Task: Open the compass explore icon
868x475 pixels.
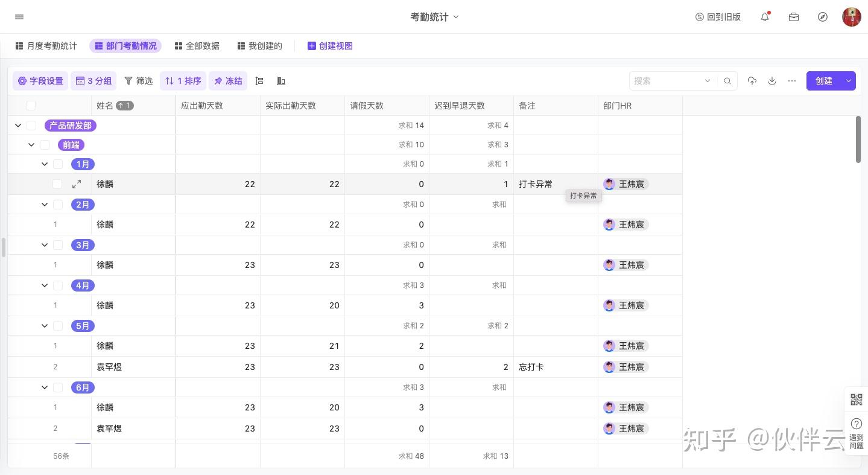Action: click(823, 17)
